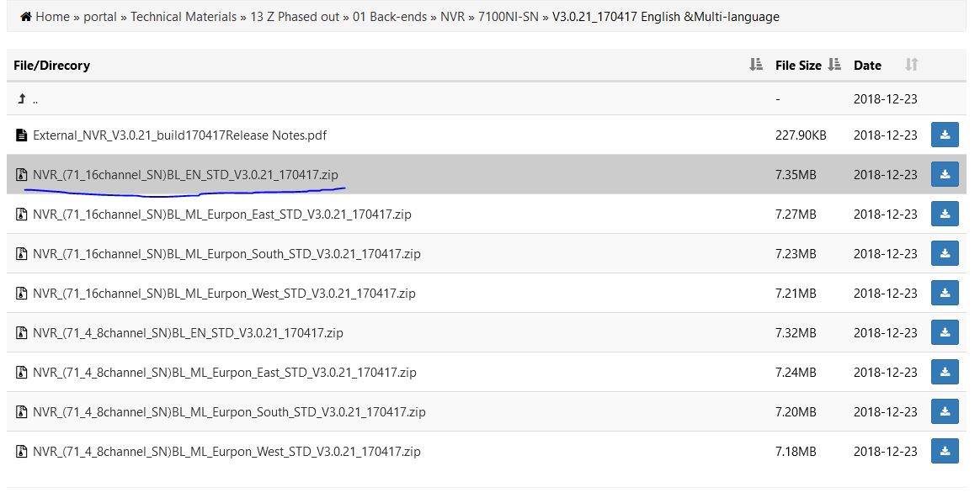Navigate to 7100NI-SN breadcrumb folder
Viewport: 980px width, 498px height.
tap(508, 17)
